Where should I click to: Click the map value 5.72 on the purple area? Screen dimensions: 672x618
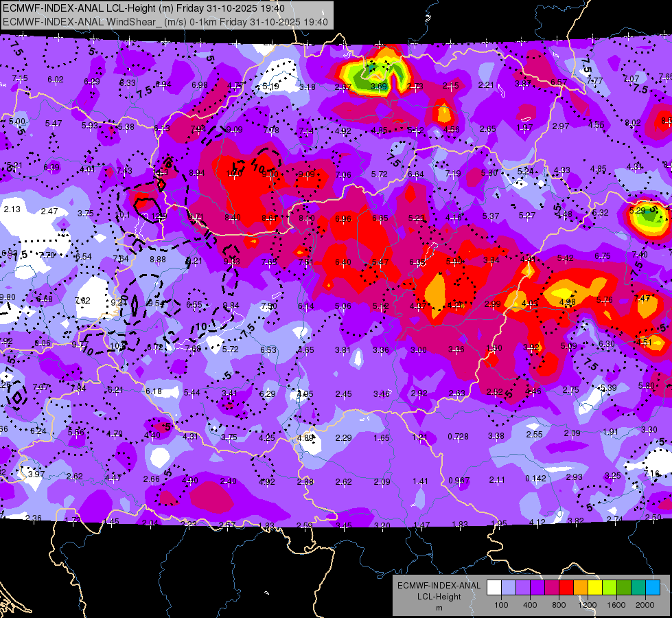pos(380,174)
